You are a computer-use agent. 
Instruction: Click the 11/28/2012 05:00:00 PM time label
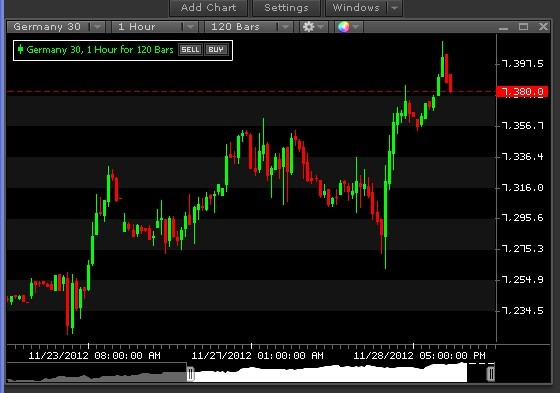point(420,356)
